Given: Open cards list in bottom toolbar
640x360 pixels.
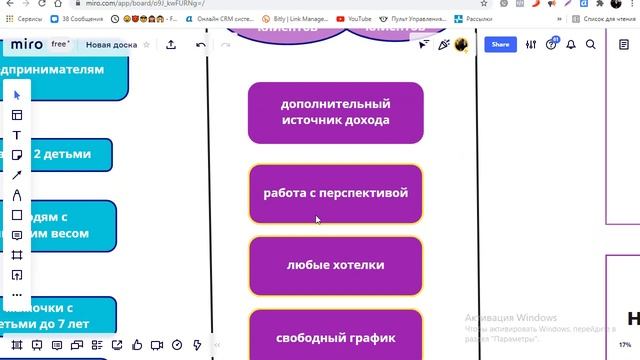Looking at the screenshot, I should (x=97, y=345).
